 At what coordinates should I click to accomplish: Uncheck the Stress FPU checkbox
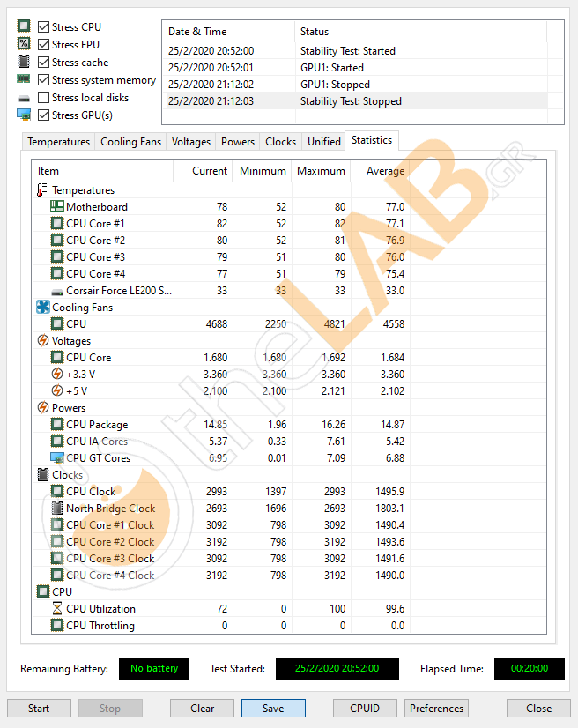43,45
